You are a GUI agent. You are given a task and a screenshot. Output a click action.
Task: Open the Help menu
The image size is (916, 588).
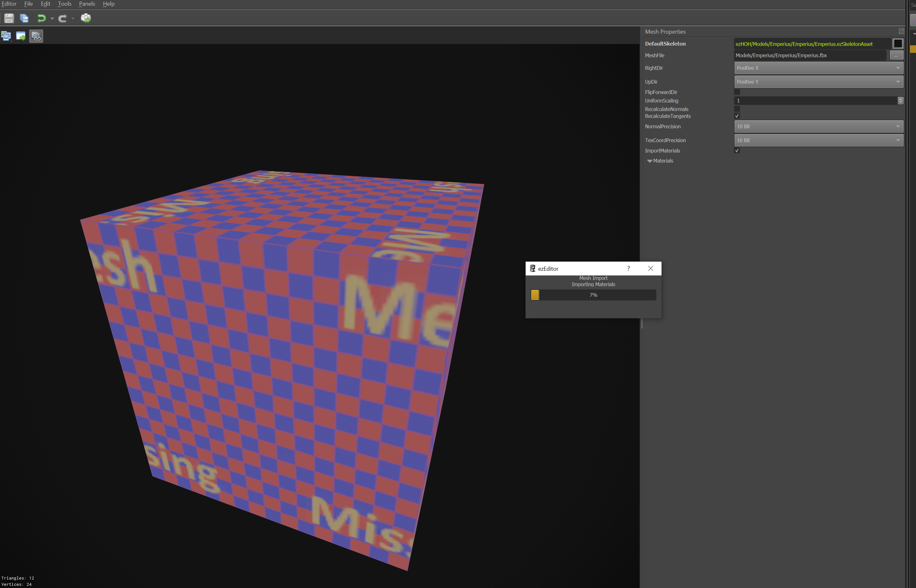tap(109, 4)
